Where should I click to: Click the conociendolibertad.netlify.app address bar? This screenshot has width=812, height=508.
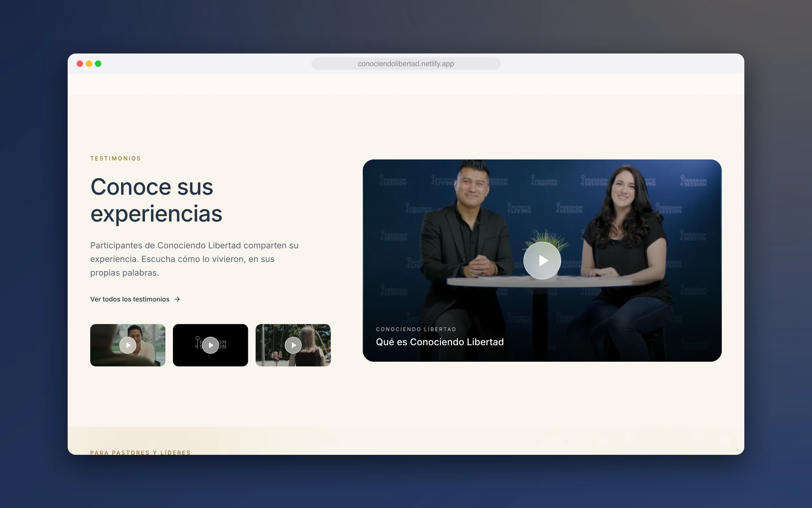[406, 64]
